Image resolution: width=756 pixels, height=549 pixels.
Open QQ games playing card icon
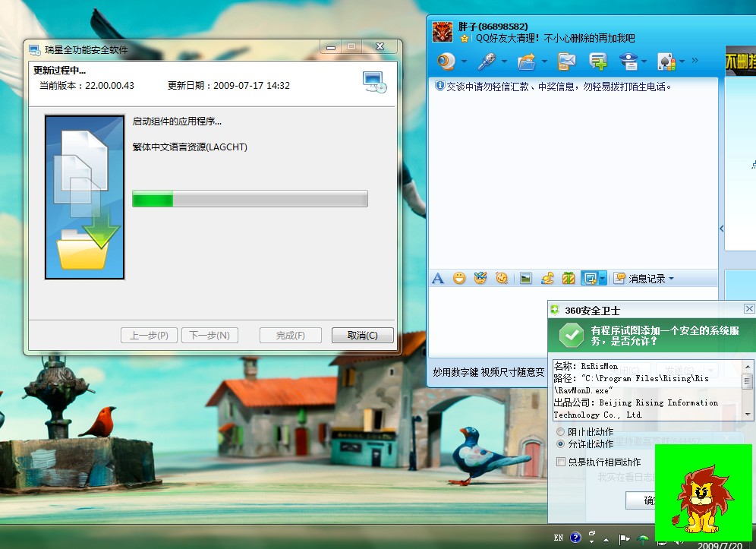point(666,62)
